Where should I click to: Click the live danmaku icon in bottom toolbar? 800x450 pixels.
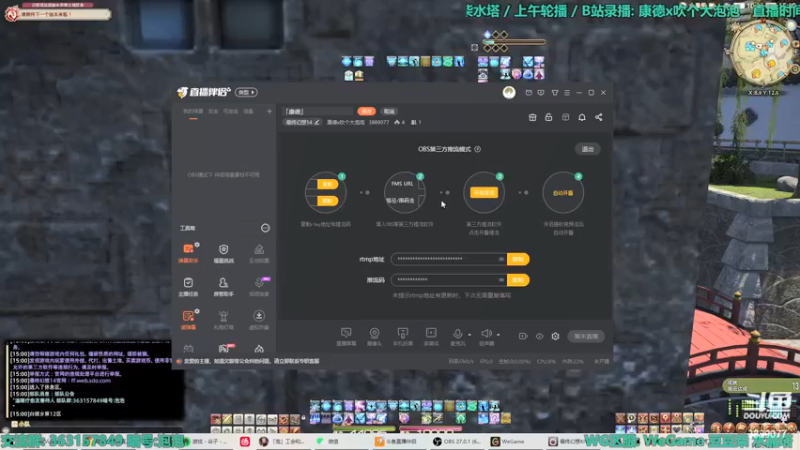tap(346, 337)
